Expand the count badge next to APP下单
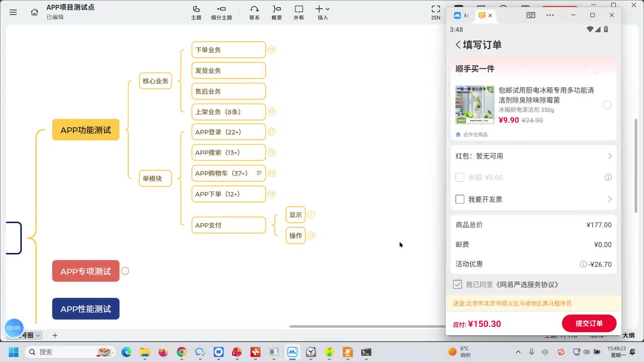Viewport: 644px width, 362px height. [x=272, y=194]
